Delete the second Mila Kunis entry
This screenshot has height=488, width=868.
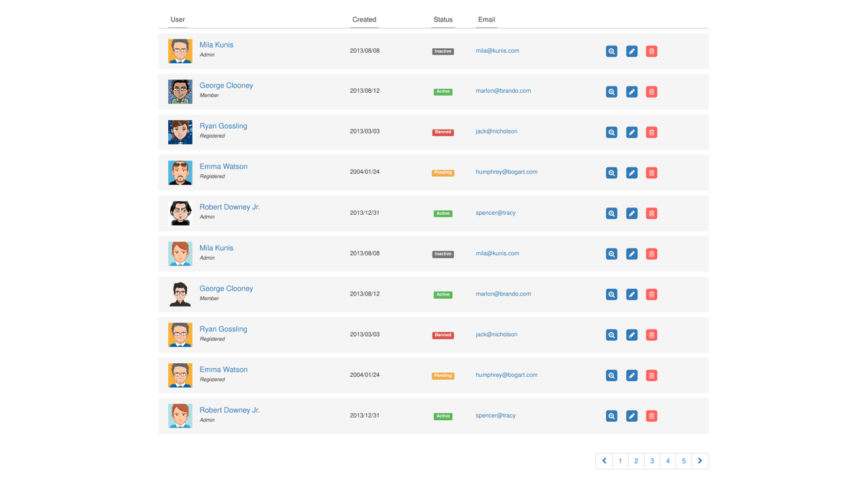651,253
